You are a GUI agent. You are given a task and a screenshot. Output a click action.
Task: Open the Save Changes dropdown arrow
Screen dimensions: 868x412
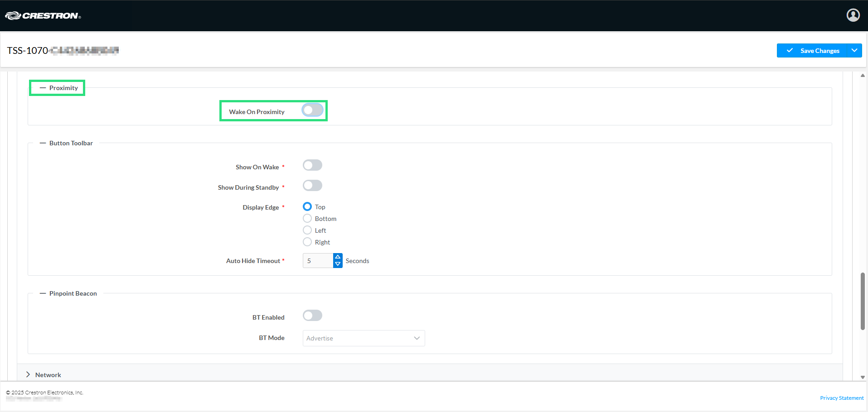(x=854, y=51)
